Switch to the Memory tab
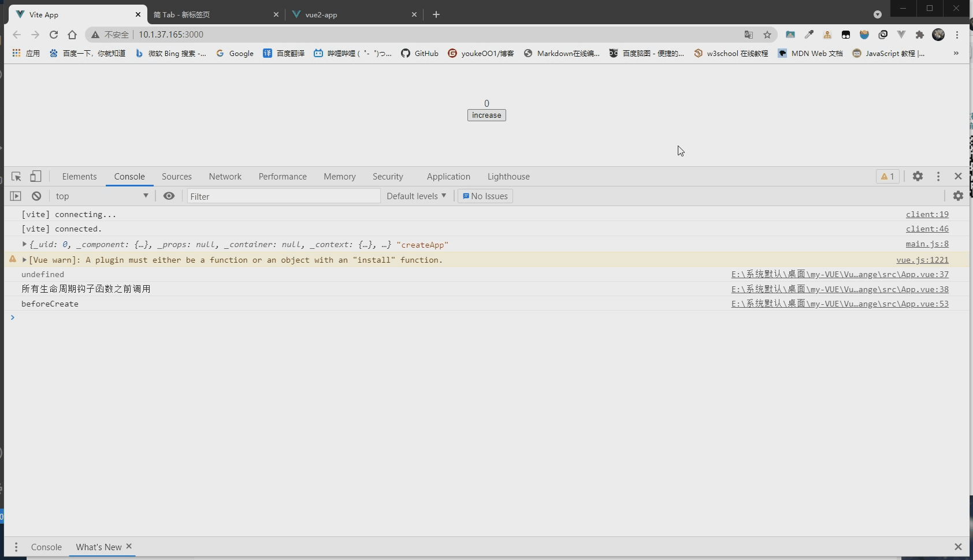 340,177
